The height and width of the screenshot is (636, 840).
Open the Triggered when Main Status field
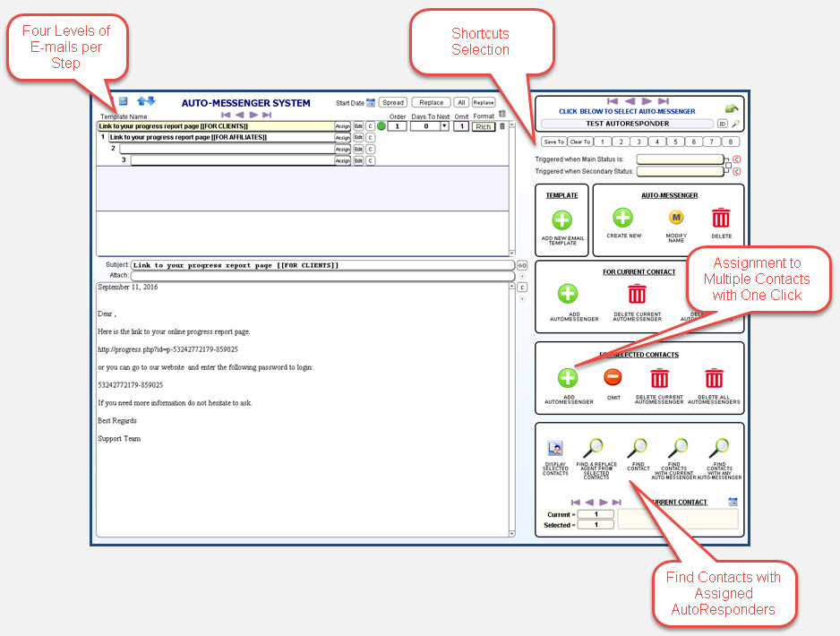click(x=680, y=159)
